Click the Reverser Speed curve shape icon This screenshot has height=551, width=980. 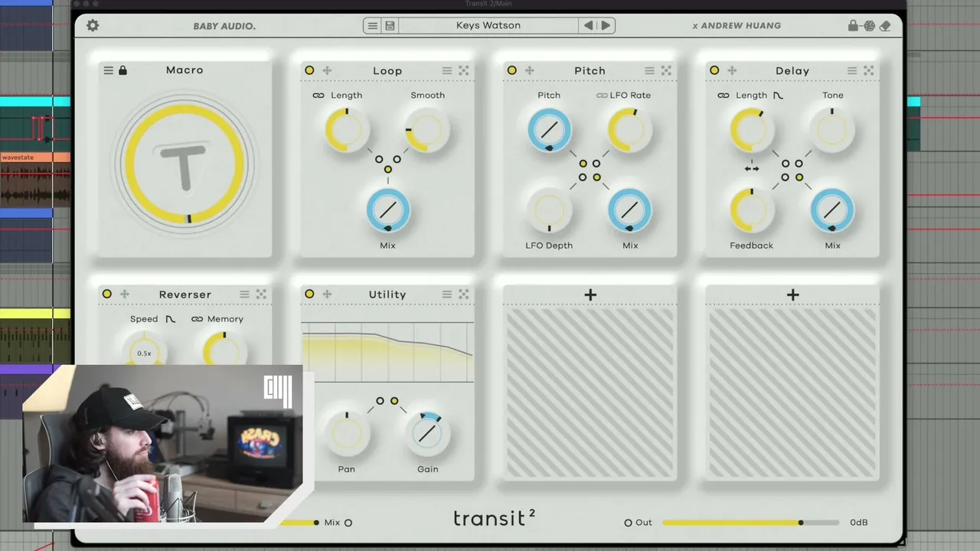(171, 319)
